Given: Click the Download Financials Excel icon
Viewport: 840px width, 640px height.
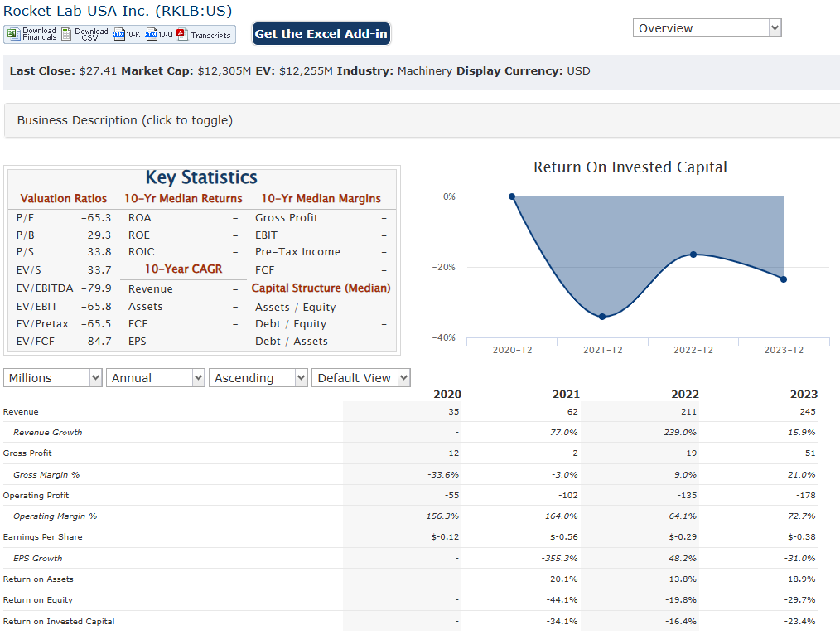Looking at the screenshot, I should [x=13, y=34].
